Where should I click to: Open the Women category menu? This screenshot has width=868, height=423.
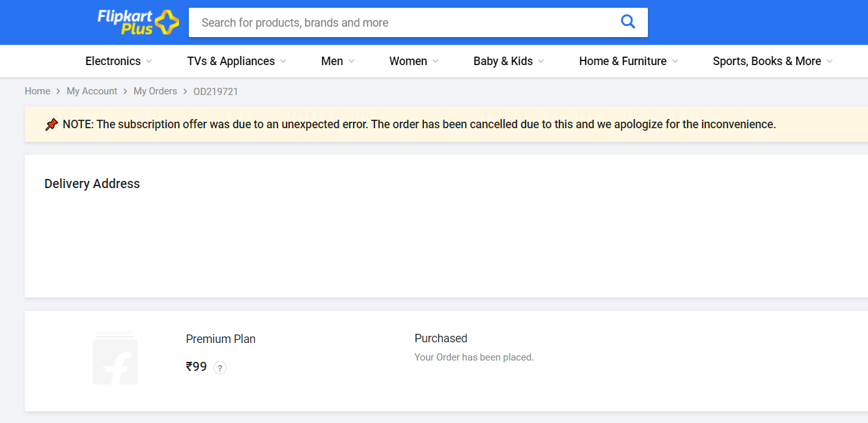click(408, 61)
